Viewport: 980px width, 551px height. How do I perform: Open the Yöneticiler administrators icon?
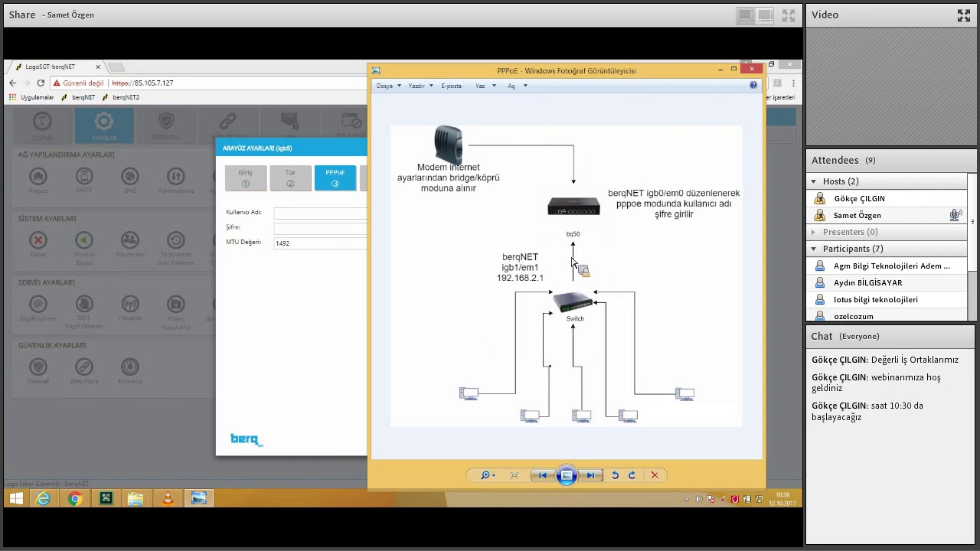(130, 241)
